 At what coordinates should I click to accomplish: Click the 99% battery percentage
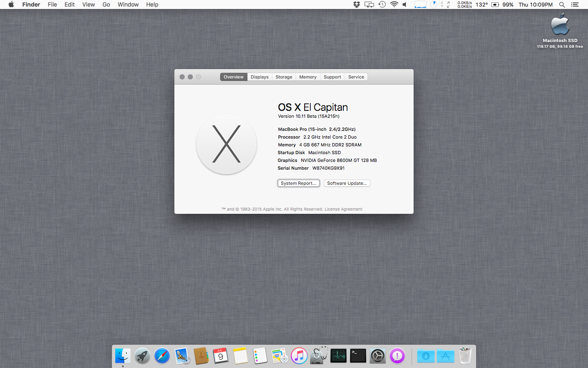click(x=508, y=4)
